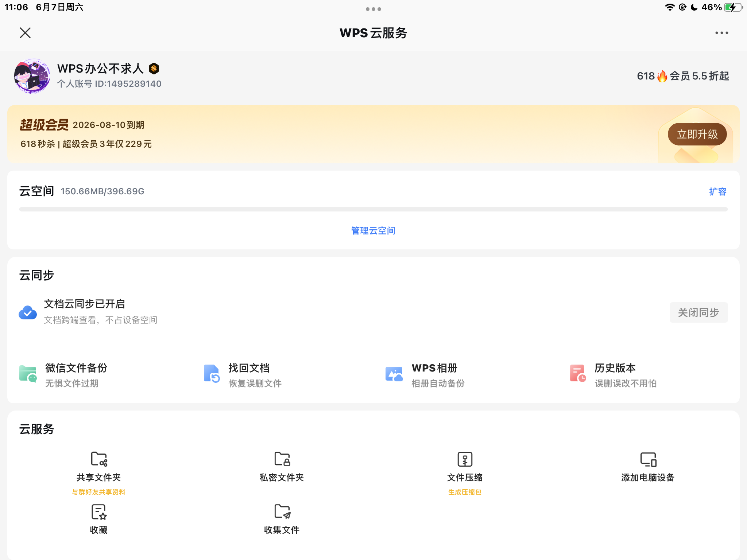Open 管理云空间 manage cloud space
Screen dimensions: 747x560
pyautogui.click(x=373, y=230)
